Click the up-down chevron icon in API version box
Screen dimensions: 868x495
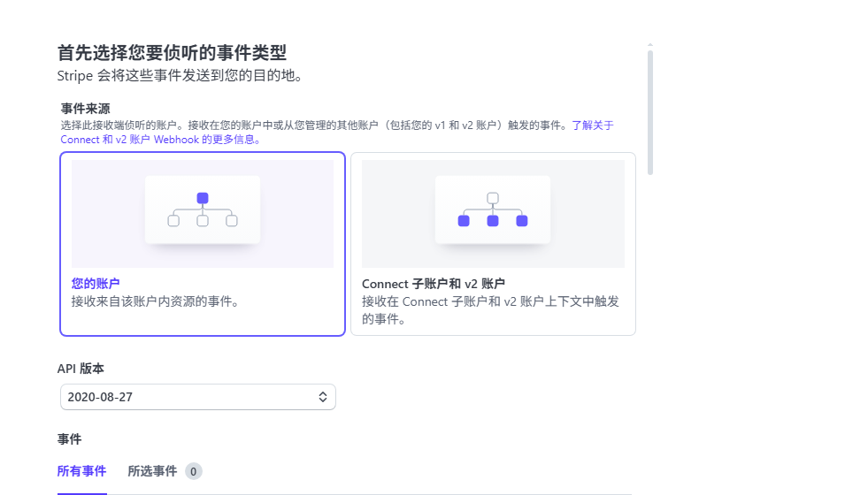323,397
